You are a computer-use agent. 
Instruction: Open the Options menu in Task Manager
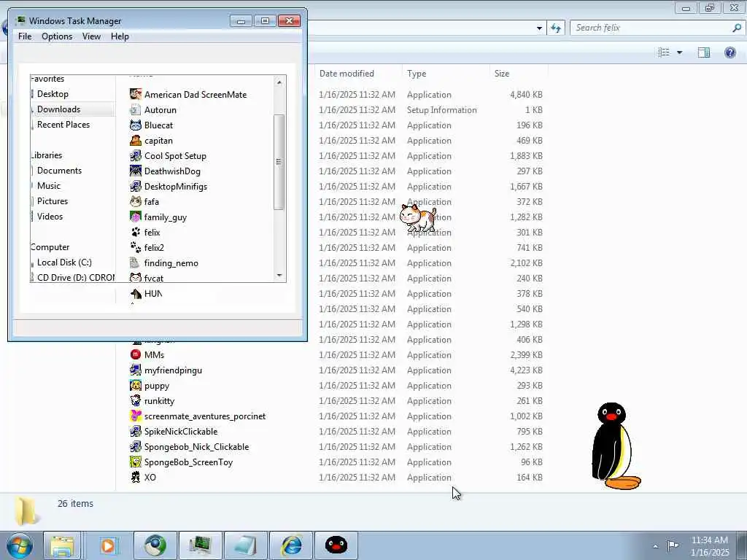(57, 36)
